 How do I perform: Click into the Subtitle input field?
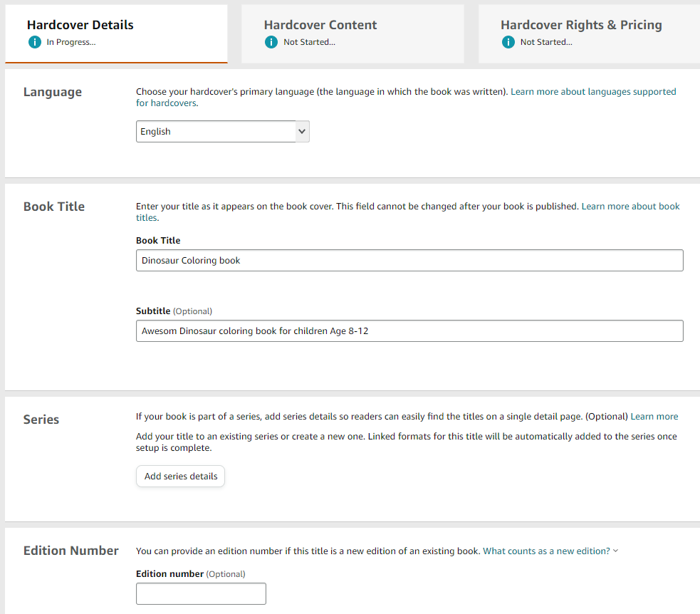click(x=409, y=331)
